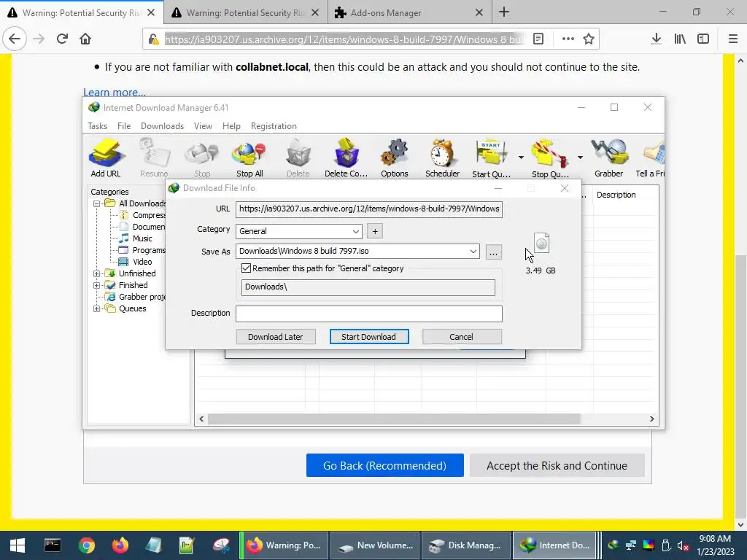Open the Registration menu in IDM
Viewport: 747px width, 560px height.
tap(274, 125)
